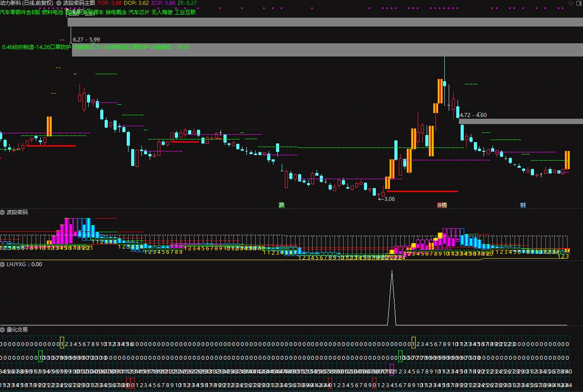Select the 动力新科 (日线,前复权) title
The width and height of the screenshot is (583, 392).
tap(27, 3)
